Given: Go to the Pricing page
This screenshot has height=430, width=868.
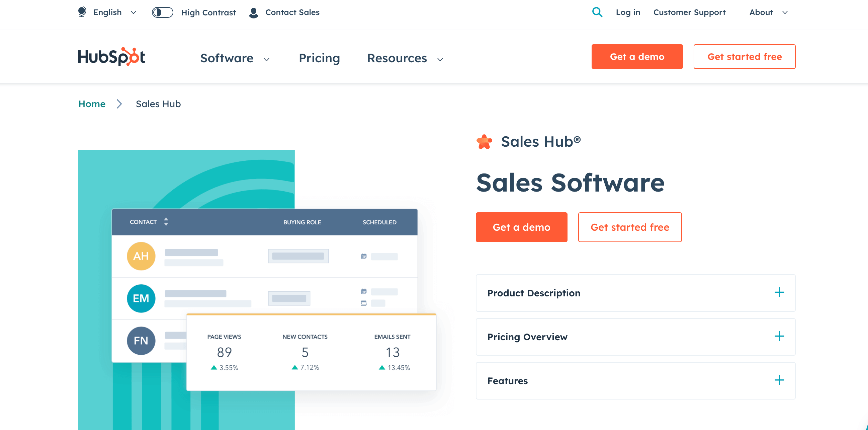Looking at the screenshot, I should (319, 58).
